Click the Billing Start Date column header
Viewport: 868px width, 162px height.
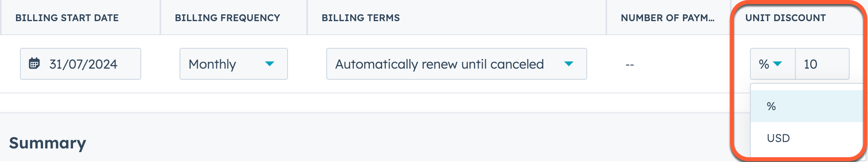pos(67,18)
